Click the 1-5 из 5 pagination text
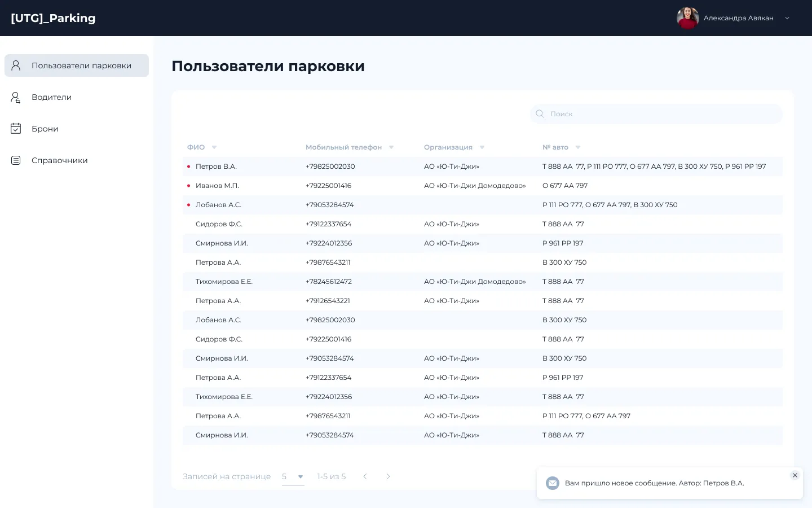Viewport: 812px width, 508px height. pos(332,476)
